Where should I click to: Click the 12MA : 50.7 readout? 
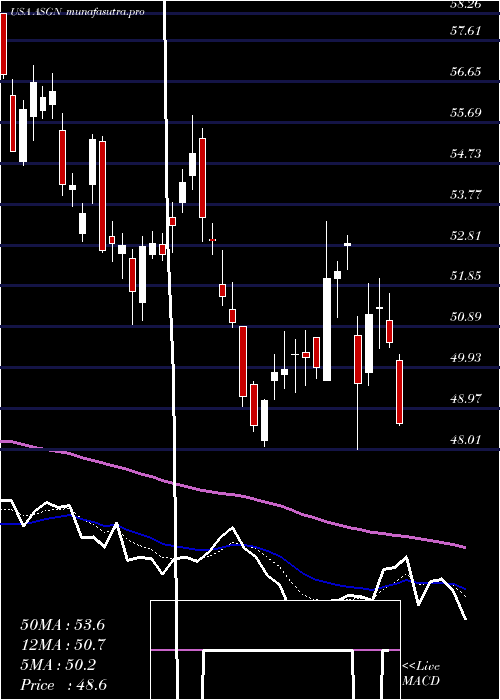pyautogui.click(x=62, y=645)
